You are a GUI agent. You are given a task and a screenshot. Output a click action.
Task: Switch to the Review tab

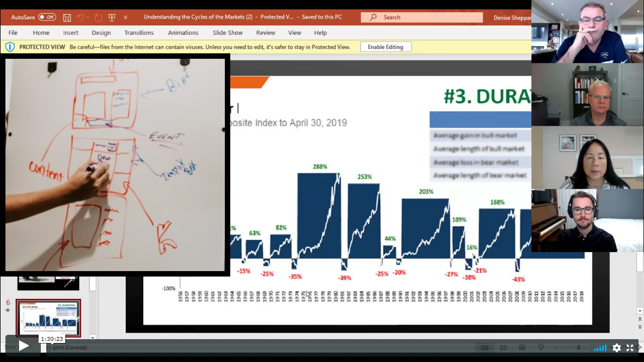pos(266,33)
